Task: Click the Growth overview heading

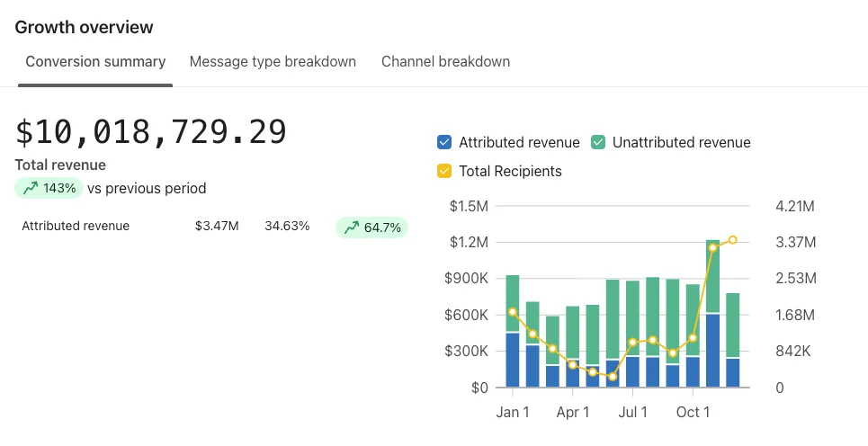Action: tap(85, 27)
